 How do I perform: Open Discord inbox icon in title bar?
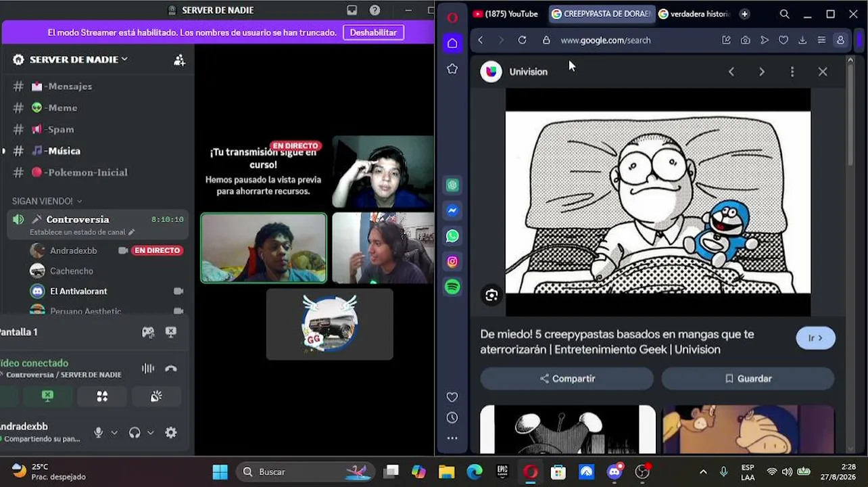pos(352,10)
